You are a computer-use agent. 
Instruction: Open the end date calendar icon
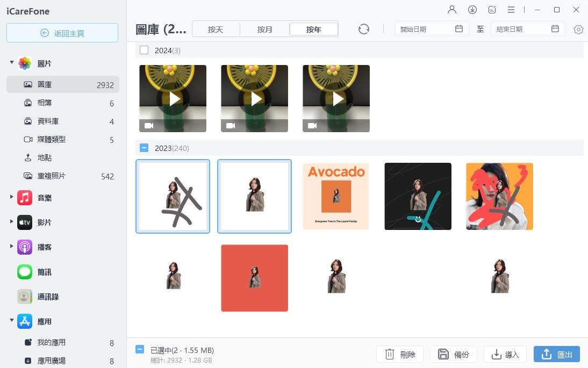coord(555,29)
